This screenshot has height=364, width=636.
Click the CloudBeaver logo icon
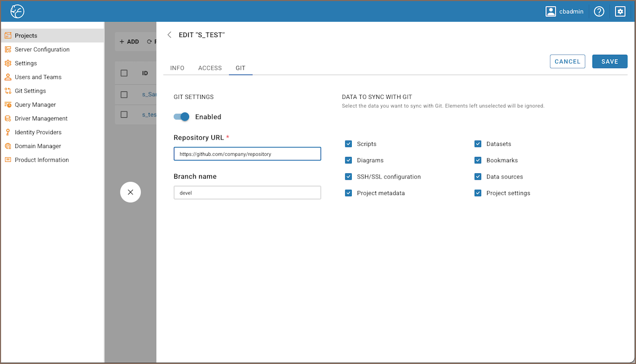coord(17,11)
